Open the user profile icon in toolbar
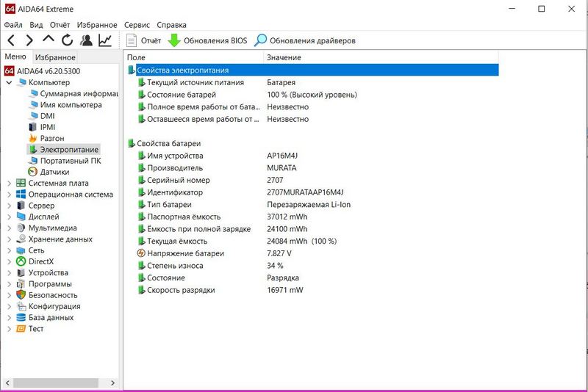 point(87,40)
